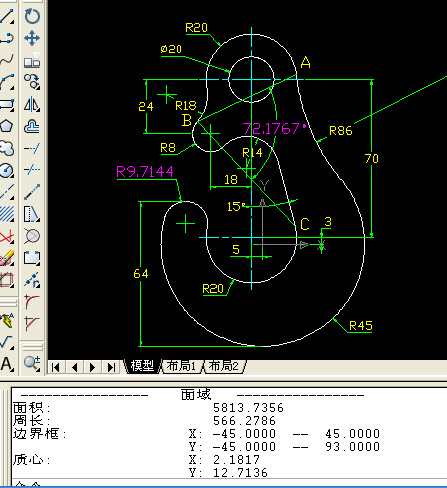Select the Revision Cloud tool
447x488 pixels.
7,148
